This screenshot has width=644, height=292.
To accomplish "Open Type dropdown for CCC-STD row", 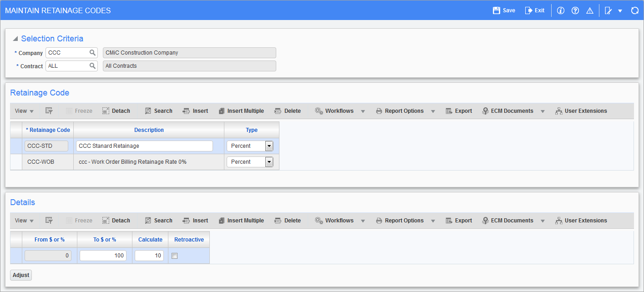I will click(x=269, y=146).
